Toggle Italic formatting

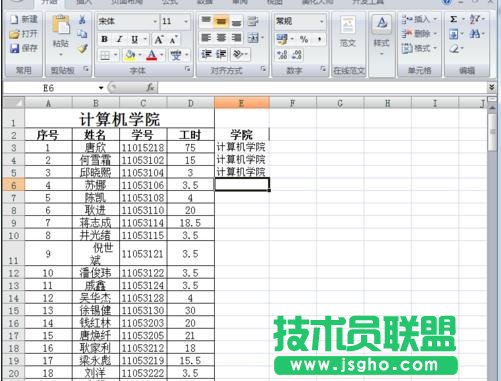(119, 39)
